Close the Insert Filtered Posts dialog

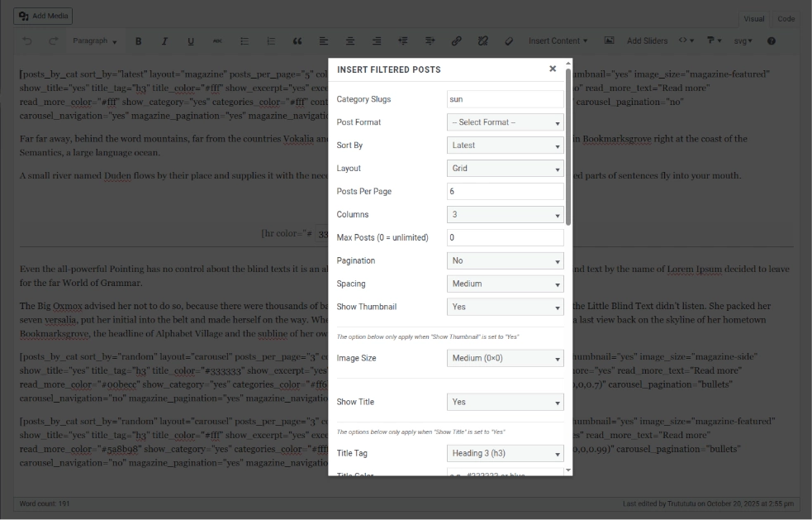553,69
